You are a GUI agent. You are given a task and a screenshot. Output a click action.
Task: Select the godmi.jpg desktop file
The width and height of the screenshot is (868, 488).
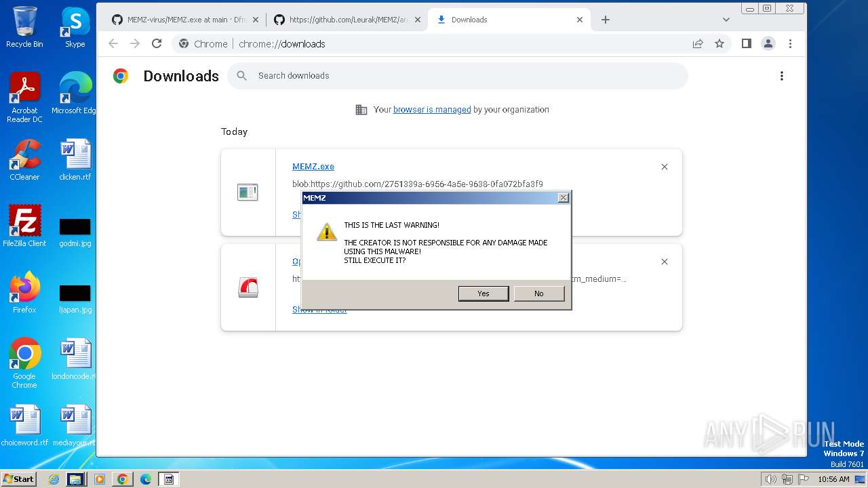point(75,232)
